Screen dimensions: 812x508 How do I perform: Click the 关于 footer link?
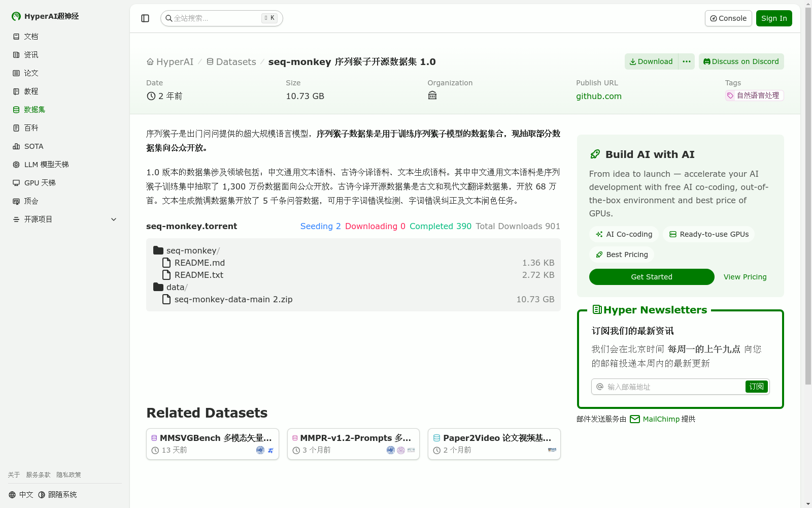14,475
